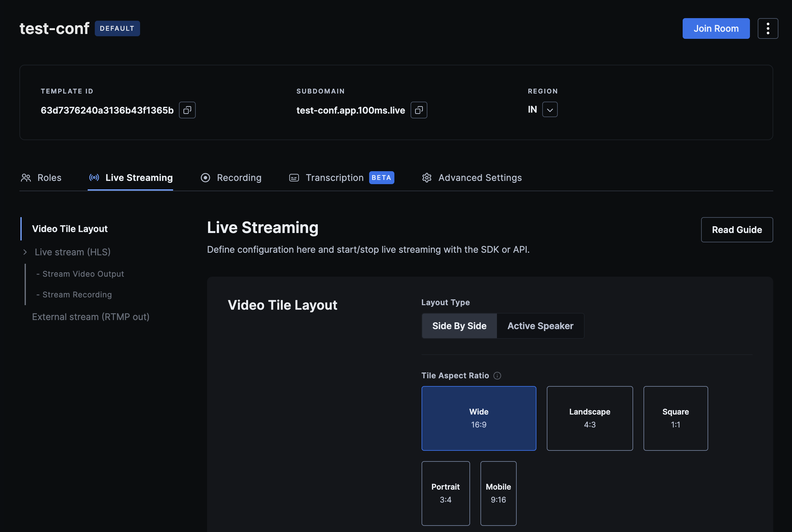Open the Read Guide link
This screenshot has height=532, width=792.
pos(737,230)
